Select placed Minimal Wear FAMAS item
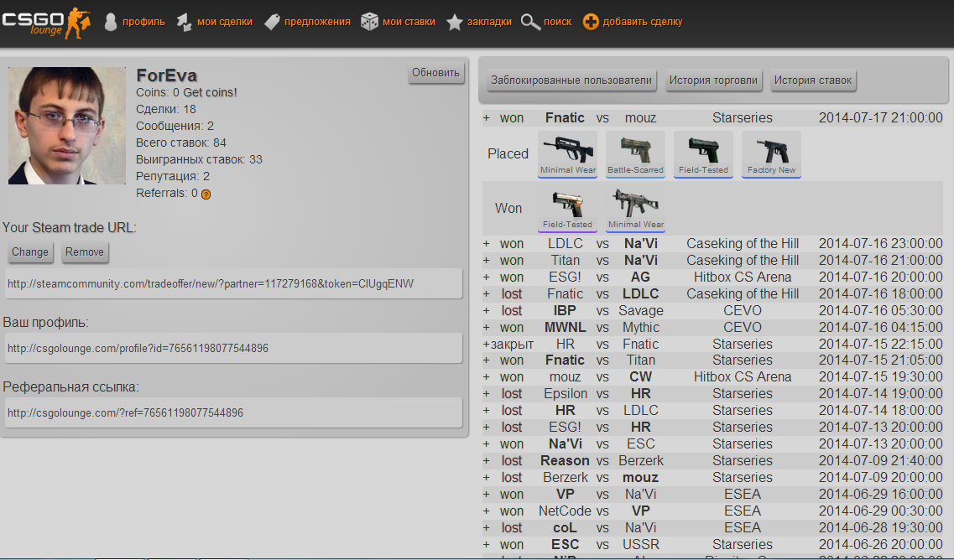 (568, 154)
